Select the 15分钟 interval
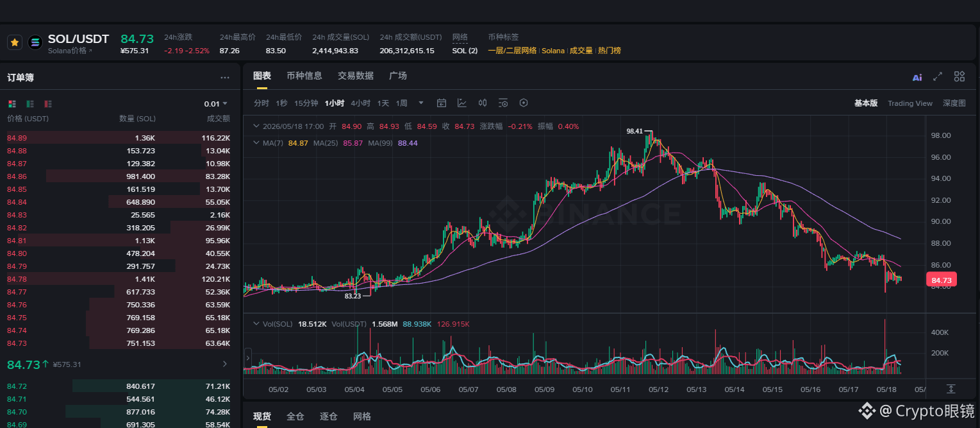 [306, 103]
